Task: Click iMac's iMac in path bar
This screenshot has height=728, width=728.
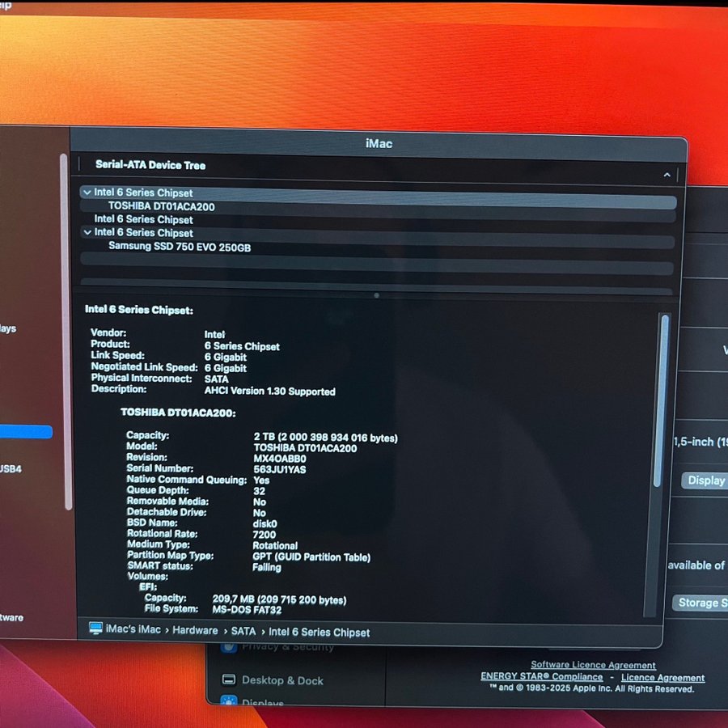Action: coord(133,629)
